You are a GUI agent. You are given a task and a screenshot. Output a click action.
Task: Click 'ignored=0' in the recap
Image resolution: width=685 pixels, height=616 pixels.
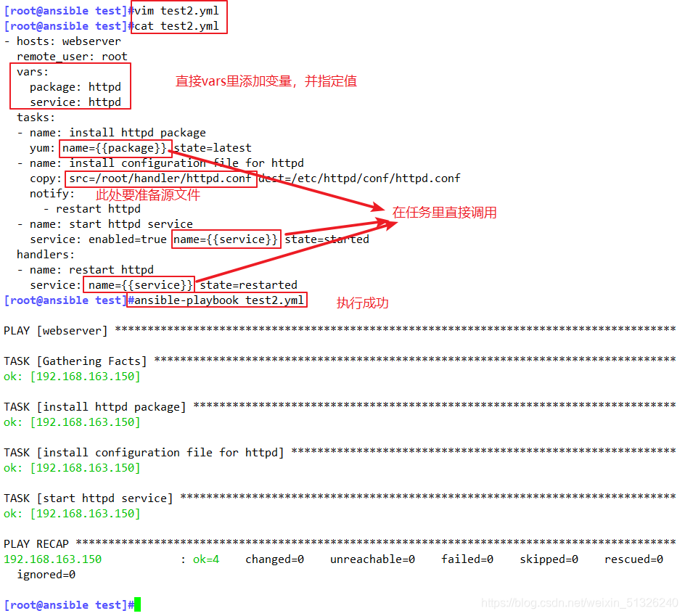[46, 575]
